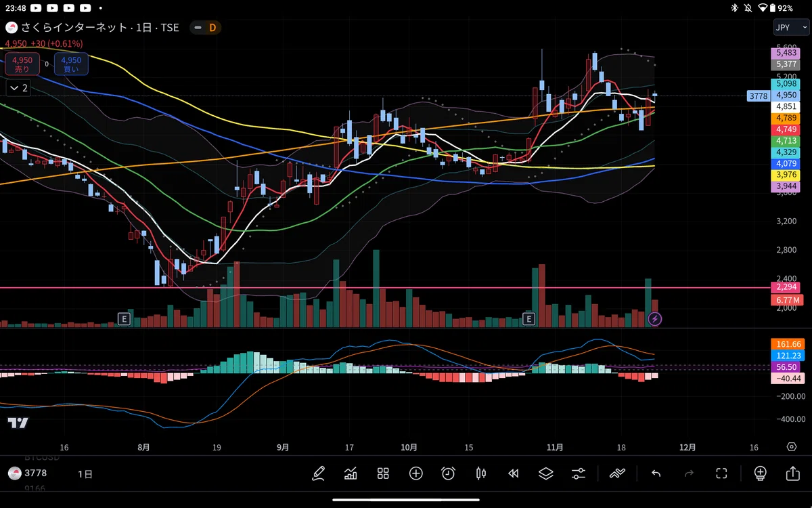812x508 pixels.
Task: Tap the 3,976 yellow price label
Action: (786, 175)
